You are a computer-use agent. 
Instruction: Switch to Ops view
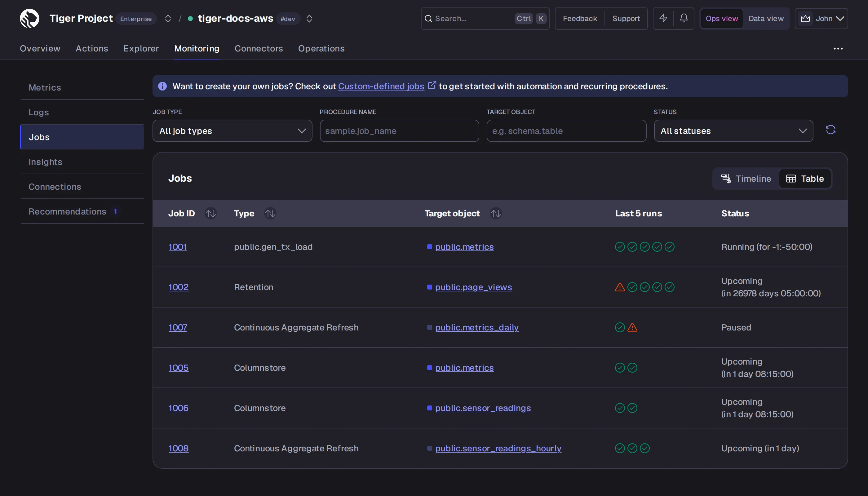721,18
